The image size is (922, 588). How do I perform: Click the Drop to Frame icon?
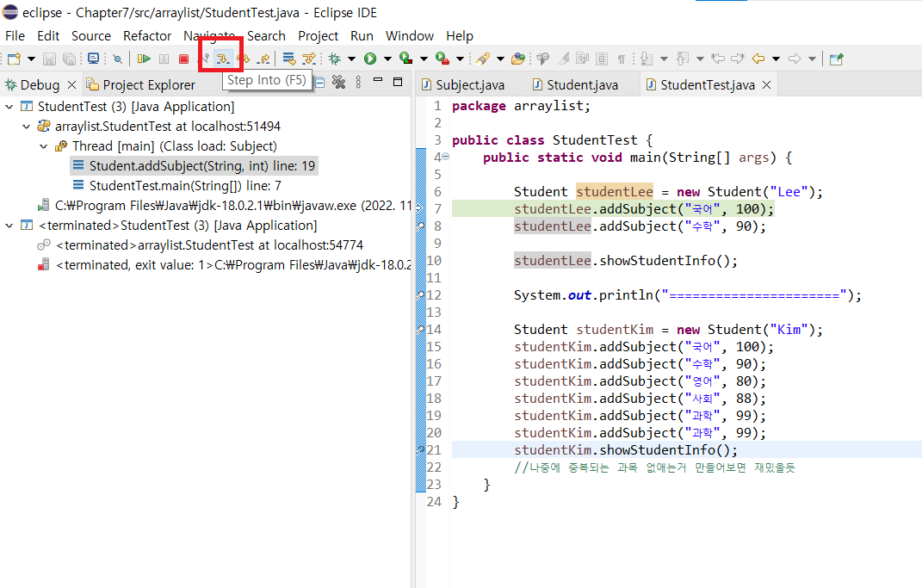tap(288, 59)
